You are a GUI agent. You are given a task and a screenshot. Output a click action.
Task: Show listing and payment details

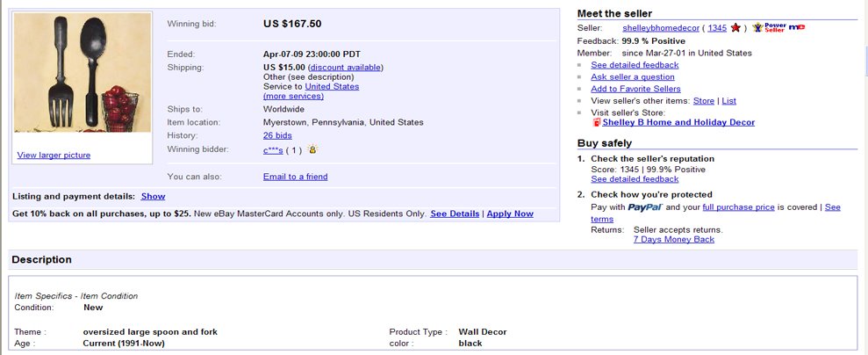(153, 197)
